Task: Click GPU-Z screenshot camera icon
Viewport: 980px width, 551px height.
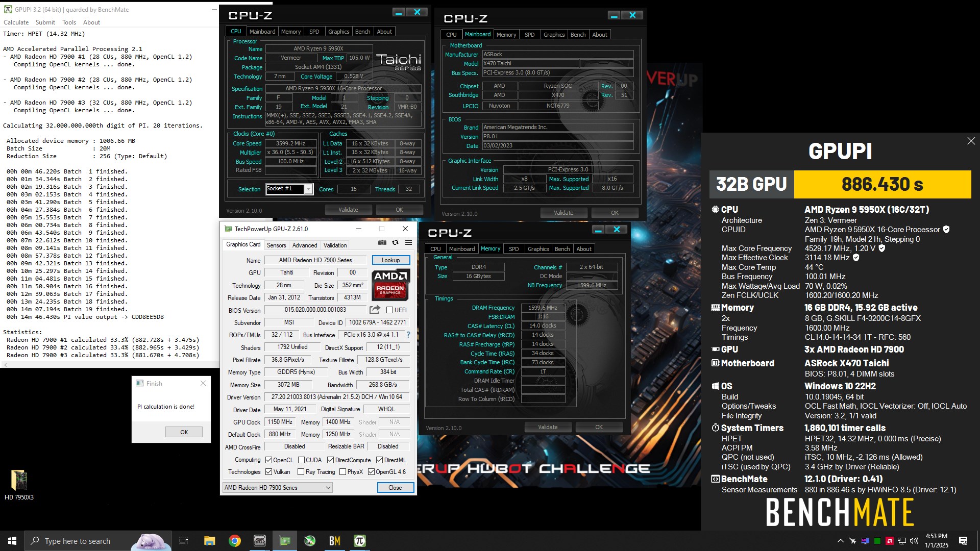Action: pyautogui.click(x=382, y=242)
